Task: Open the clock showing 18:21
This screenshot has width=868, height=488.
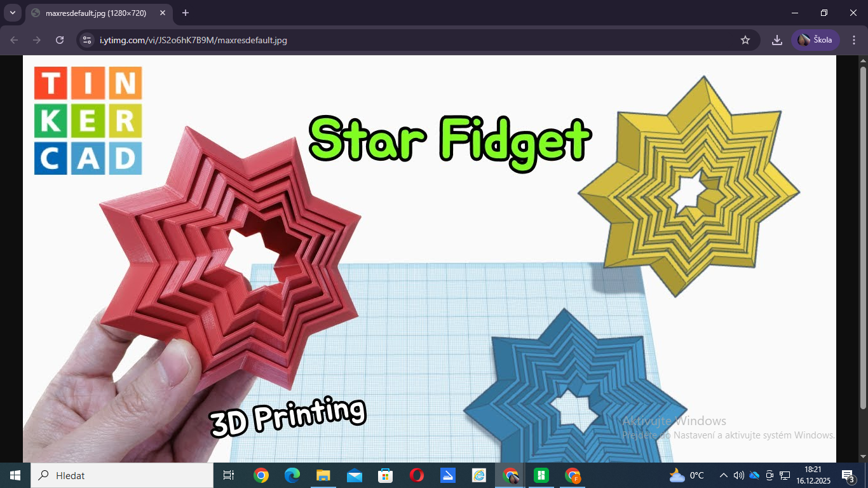Action: [813, 475]
